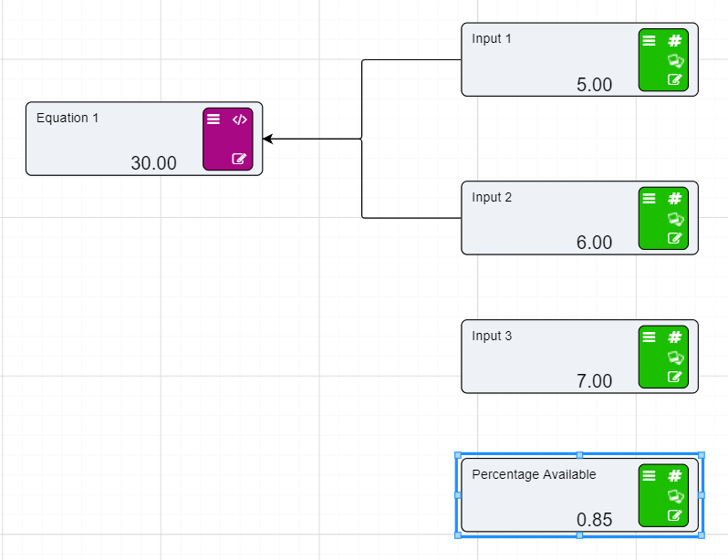Open the hamburger menu on Input 1
This screenshot has width=728, height=560.
(x=649, y=40)
